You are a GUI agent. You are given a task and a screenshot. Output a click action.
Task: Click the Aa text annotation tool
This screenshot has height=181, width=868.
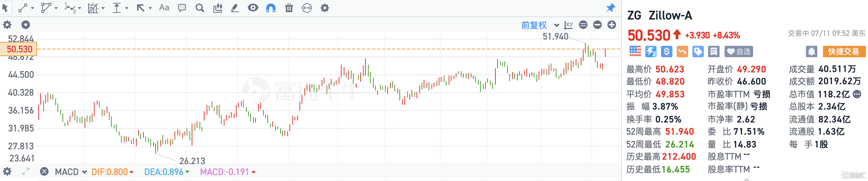click(164, 8)
